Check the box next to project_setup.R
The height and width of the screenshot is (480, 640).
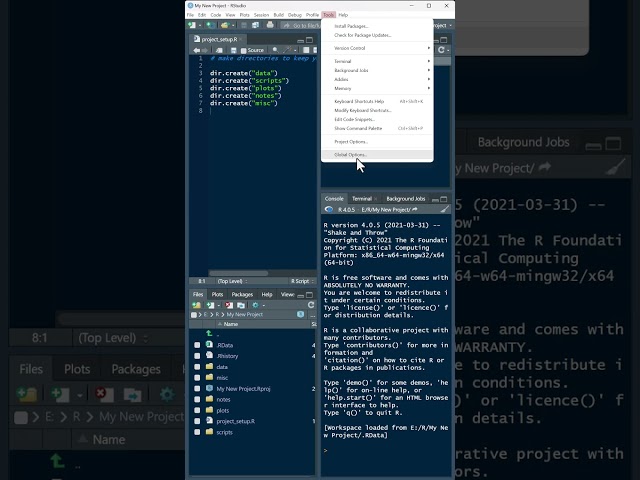(197, 421)
